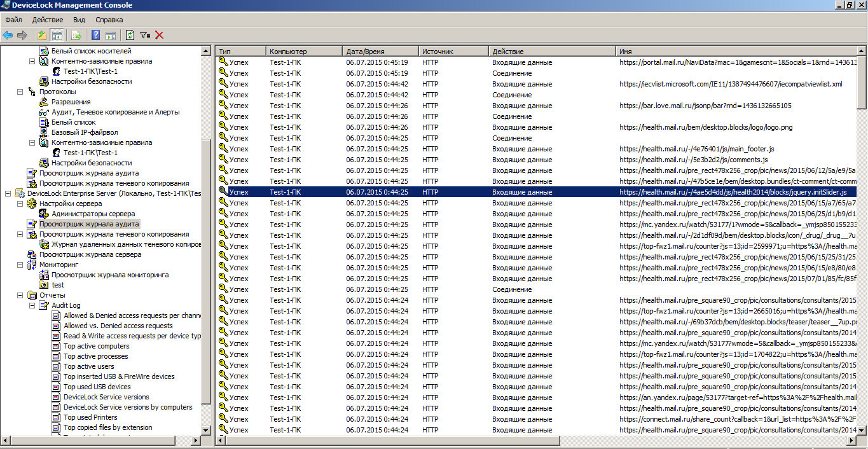Image resolution: width=868 pixels, height=449 pixels.
Task: Select Top active processes report
Action: tap(95, 356)
